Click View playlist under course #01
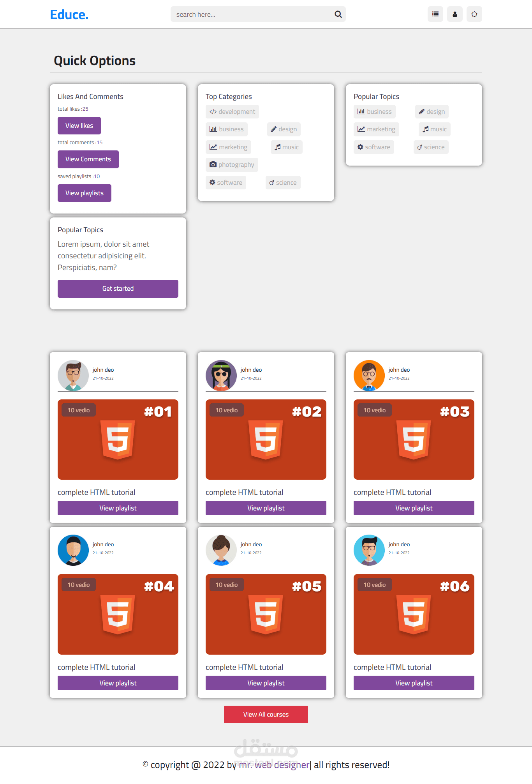 click(x=118, y=508)
